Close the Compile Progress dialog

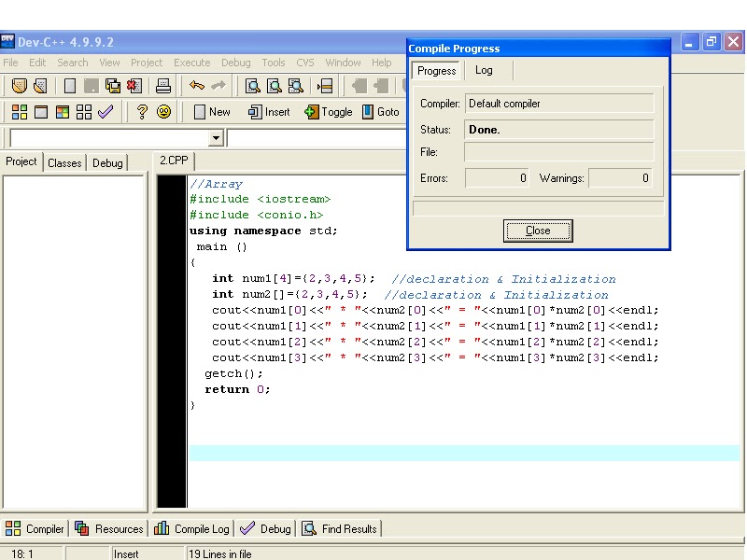coord(538,231)
